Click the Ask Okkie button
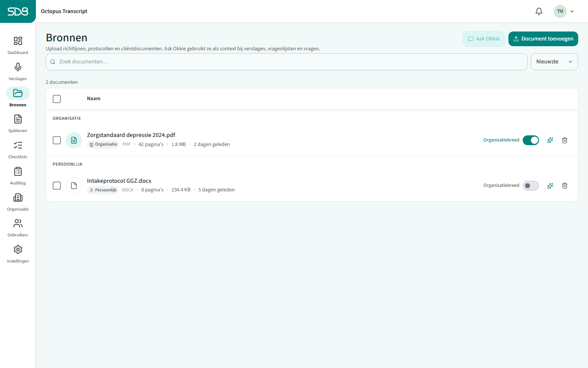 (484, 39)
